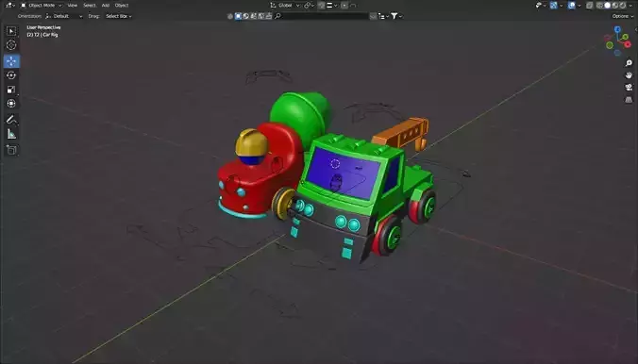Image resolution: width=638 pixels, height=364 pixels.
Task: Open viewport shading options dropdown arrow
Action: click(630, 6)
